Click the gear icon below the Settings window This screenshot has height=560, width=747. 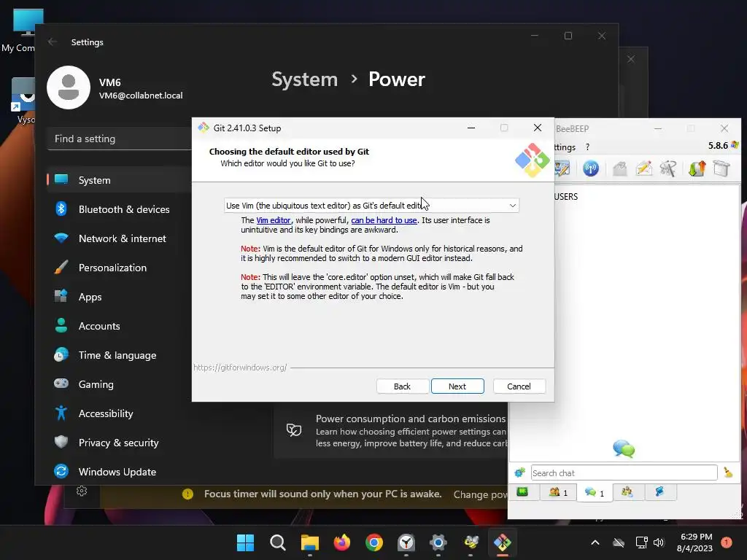(82, 491)
